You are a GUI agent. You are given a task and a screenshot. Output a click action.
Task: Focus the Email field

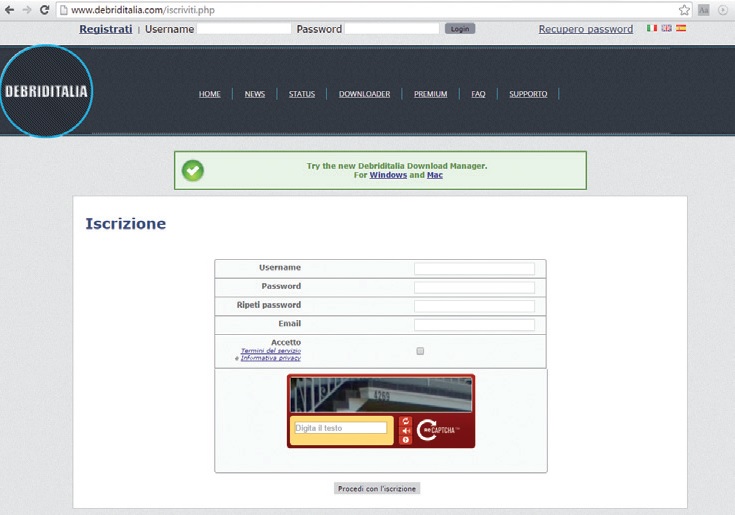tap(474, 325)
